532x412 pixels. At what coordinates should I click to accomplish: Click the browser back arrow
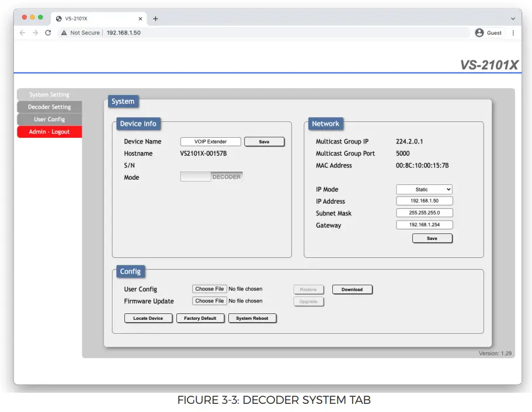coord(22,33)
